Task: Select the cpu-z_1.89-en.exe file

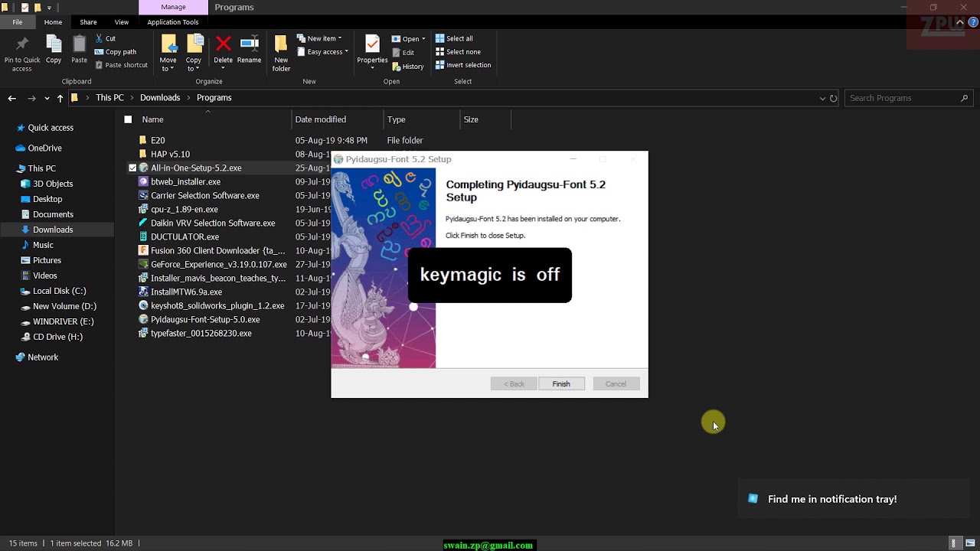Action: pyautogui.click(x=184, y=209)
